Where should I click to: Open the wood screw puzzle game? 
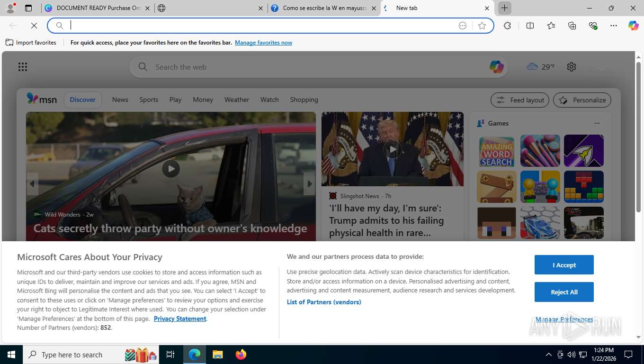497,187
